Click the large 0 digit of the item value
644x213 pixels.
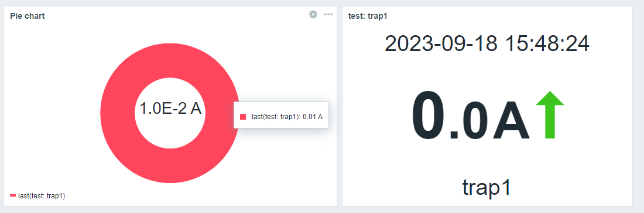[x=429, y=116]
